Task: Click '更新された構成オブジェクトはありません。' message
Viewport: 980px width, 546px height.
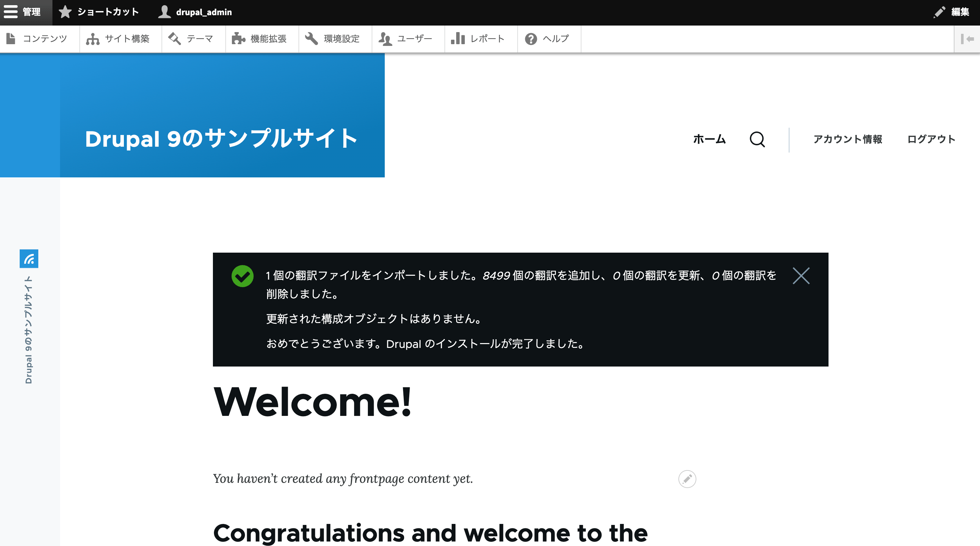Action: click(x=374, y=319)
